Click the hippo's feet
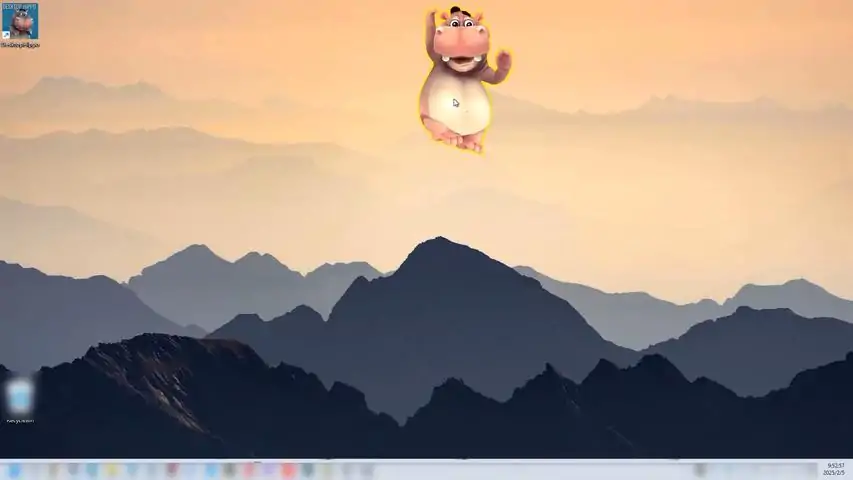The width and height of the screenshot is (853, 480). pyautogui.click(x=459, y=141)
